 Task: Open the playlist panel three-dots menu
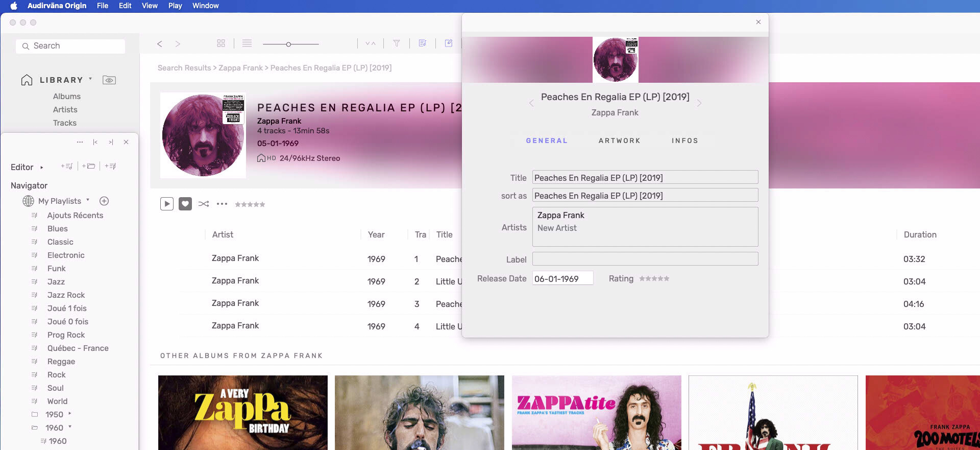click(80, 142)
